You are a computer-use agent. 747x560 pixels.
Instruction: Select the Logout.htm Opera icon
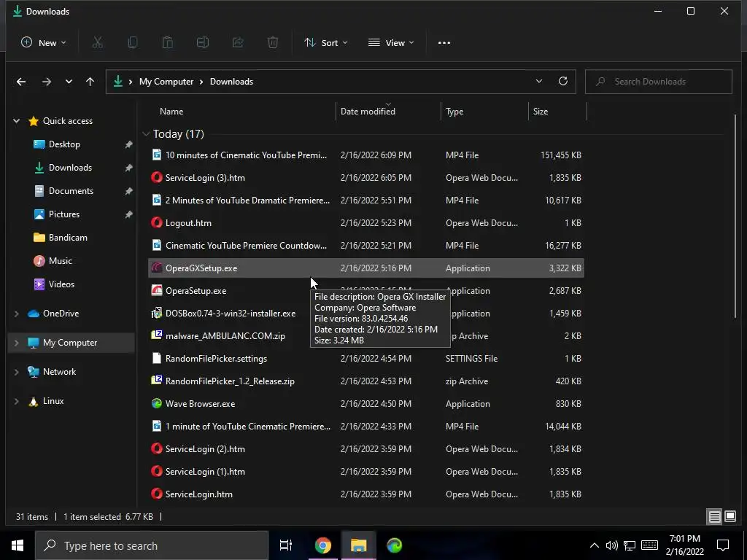(x=157, y=222)
